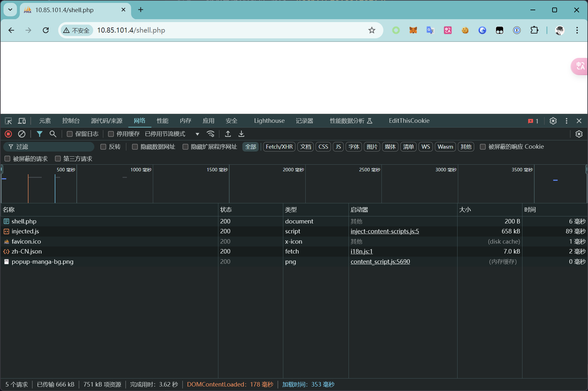Switch to 元素 tab
The image size is (588, 391).
(x=45, y=121)
